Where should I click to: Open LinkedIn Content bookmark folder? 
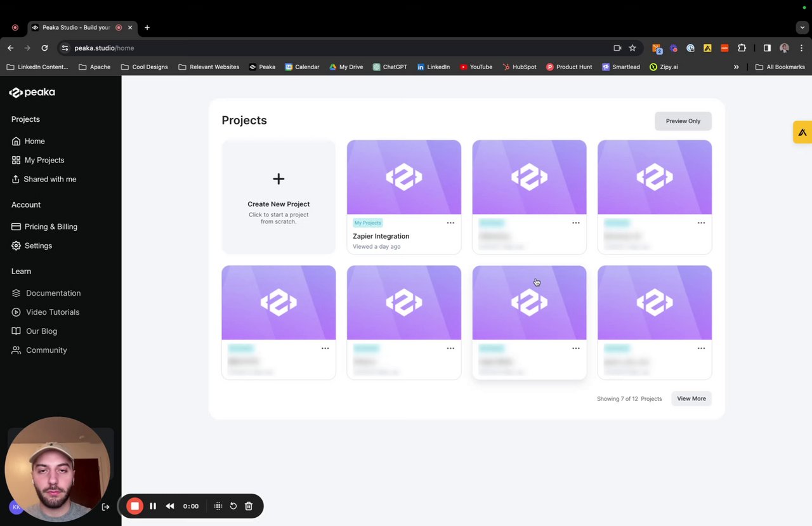click(x=37, y=67)
